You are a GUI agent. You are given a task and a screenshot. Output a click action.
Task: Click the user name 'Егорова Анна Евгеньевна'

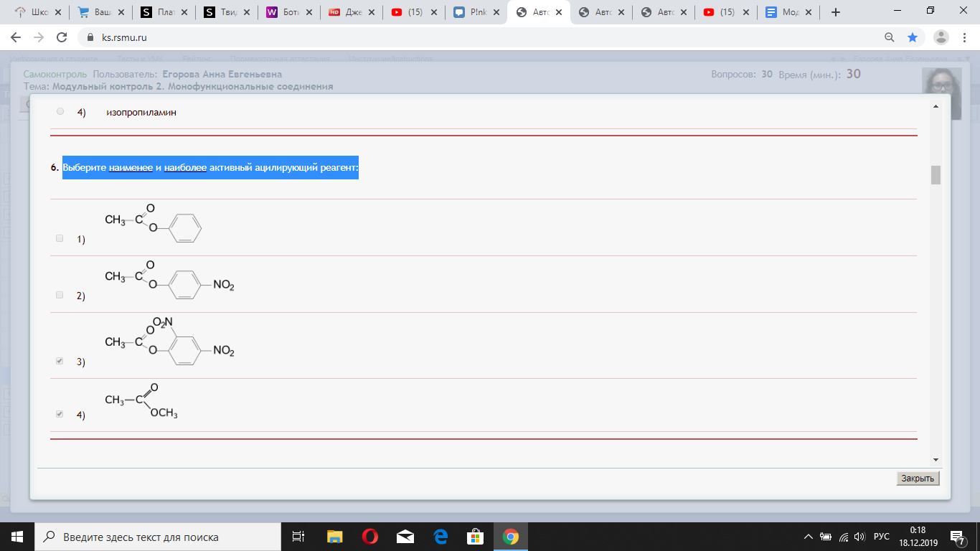tap(222, 75)
